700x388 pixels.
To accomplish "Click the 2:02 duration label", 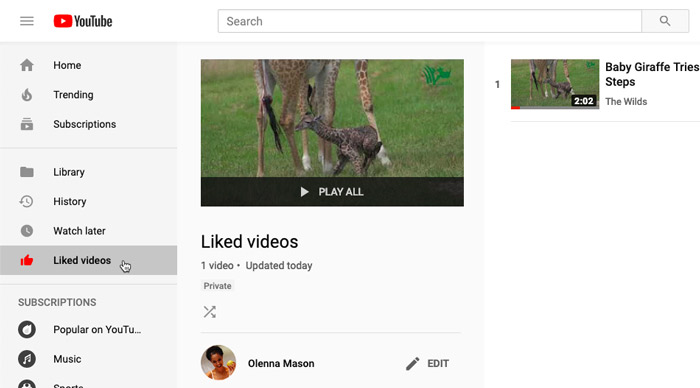I will pyautogui.click(x=583, y=101).
